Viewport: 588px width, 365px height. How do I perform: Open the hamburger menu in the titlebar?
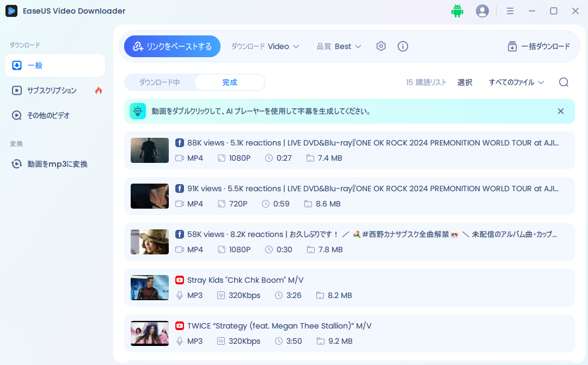(x=510, y=10)
